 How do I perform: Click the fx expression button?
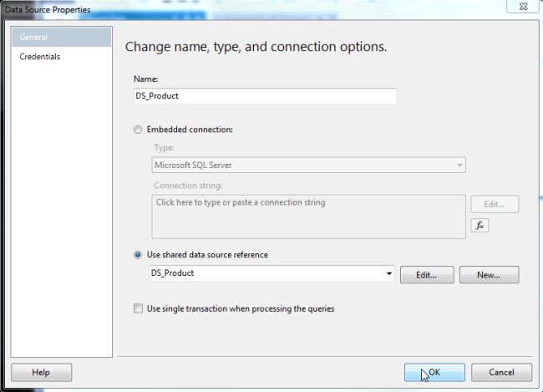480,226
